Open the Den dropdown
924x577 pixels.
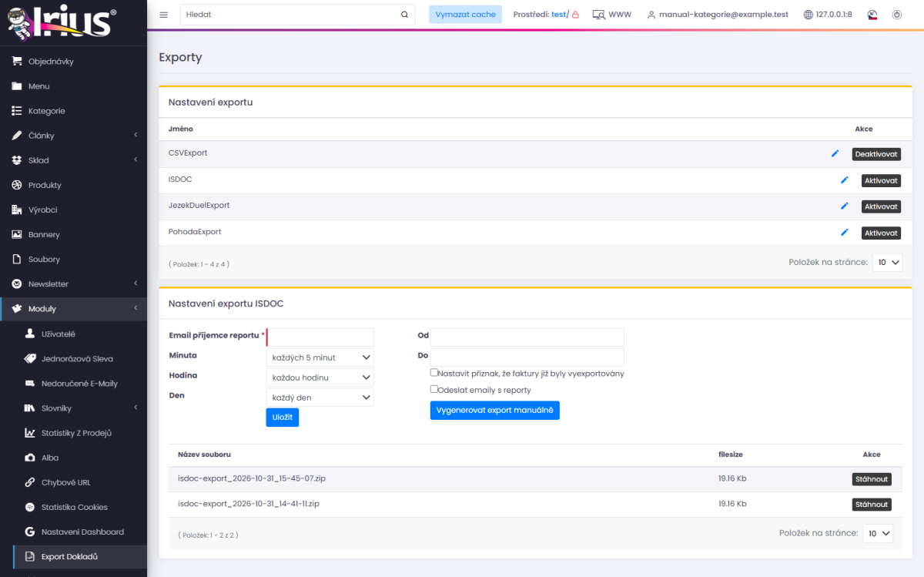[x=320, y=398]
